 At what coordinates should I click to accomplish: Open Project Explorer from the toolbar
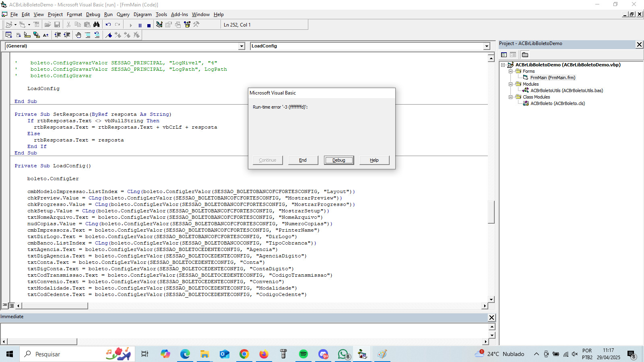pos(159,25)
